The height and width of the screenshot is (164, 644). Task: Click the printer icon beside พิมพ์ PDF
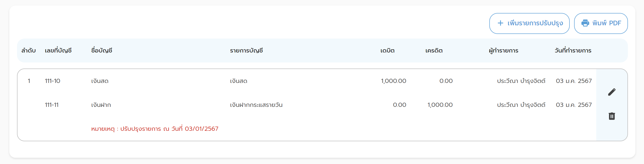(585, 23)
